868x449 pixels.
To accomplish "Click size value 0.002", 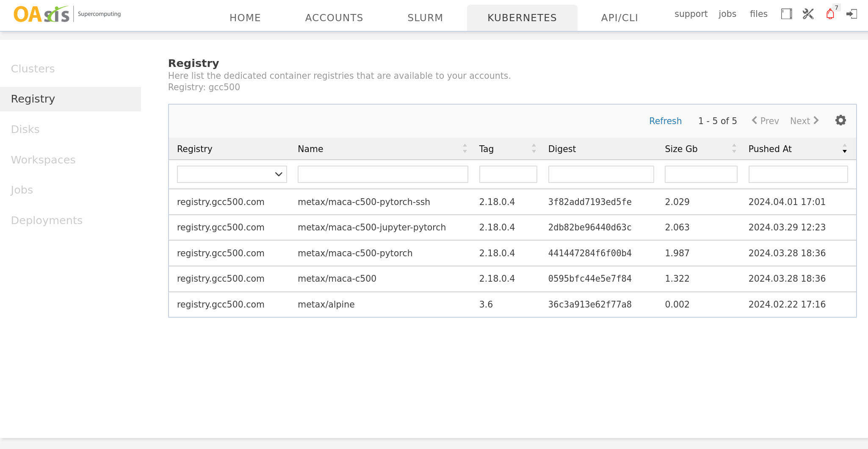I will 677,305.
